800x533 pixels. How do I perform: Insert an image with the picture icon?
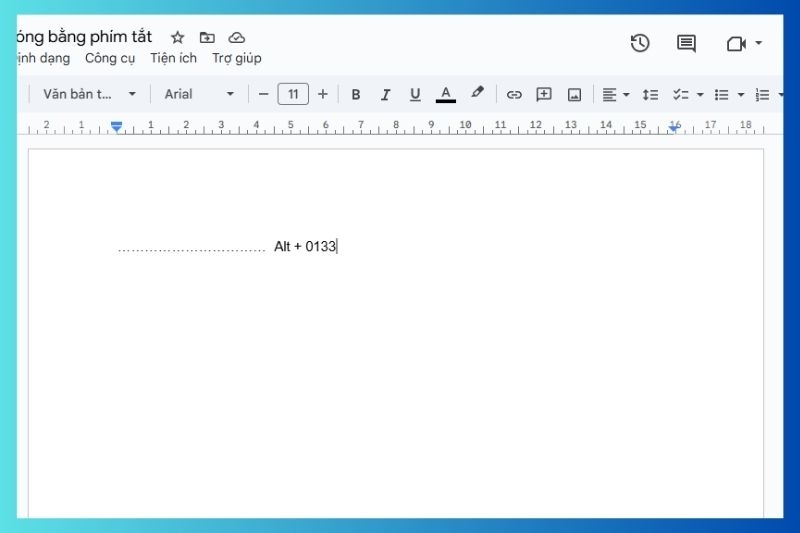[574, 94]
